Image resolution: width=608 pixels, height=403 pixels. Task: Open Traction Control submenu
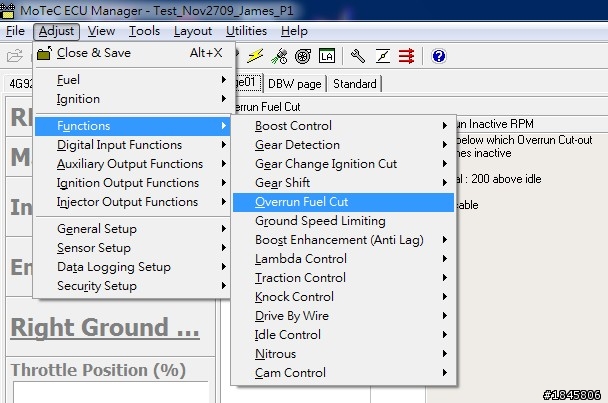pyautogui.click(x=343, y=278)
